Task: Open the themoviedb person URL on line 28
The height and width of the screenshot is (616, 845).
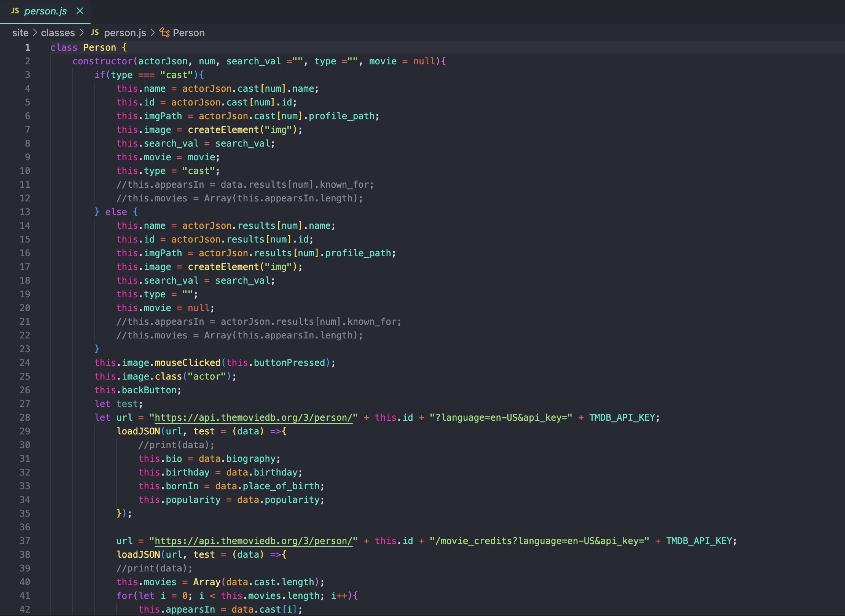Action: coord(253,417)
